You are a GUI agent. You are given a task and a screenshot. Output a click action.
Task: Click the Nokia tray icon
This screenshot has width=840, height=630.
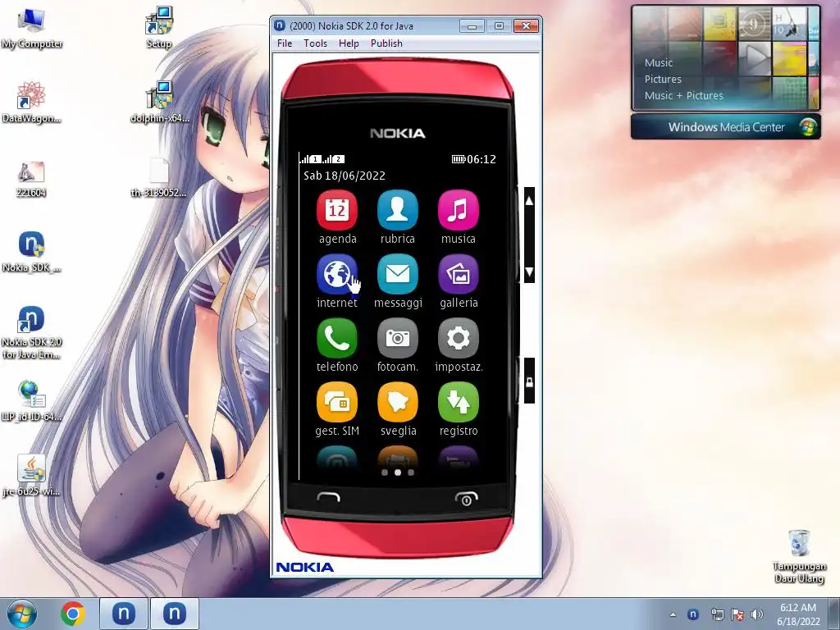(692, 614)
